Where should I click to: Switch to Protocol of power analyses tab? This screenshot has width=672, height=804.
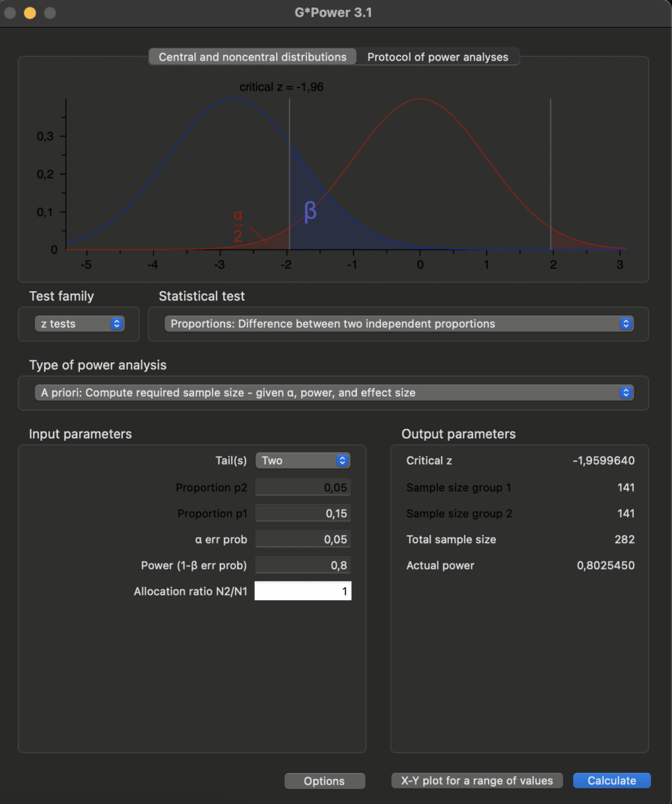437,57
